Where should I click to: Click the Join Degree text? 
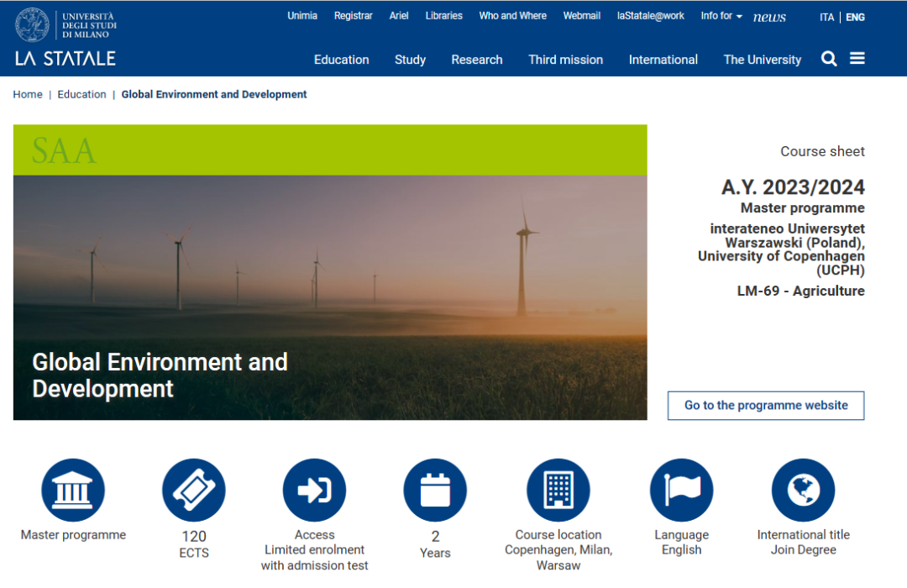point(803,550)
